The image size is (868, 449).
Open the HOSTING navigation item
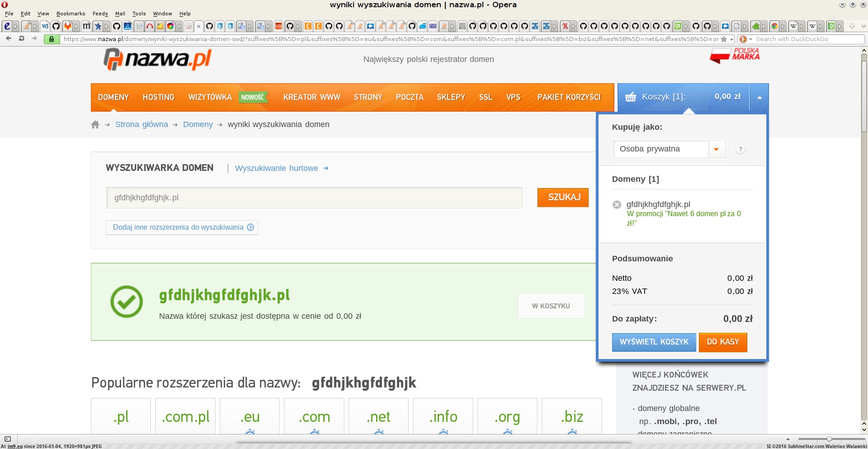(x=159, y=97)
